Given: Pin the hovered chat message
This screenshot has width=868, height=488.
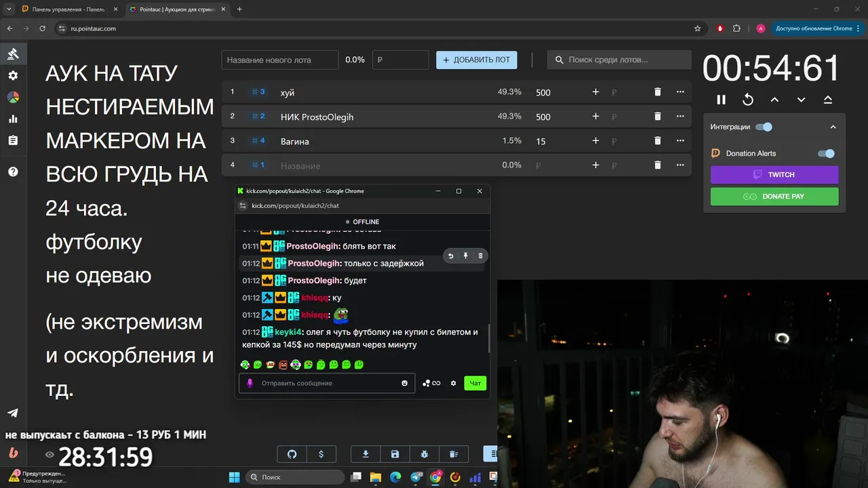Looking at the screenshot, I should 466,256.
